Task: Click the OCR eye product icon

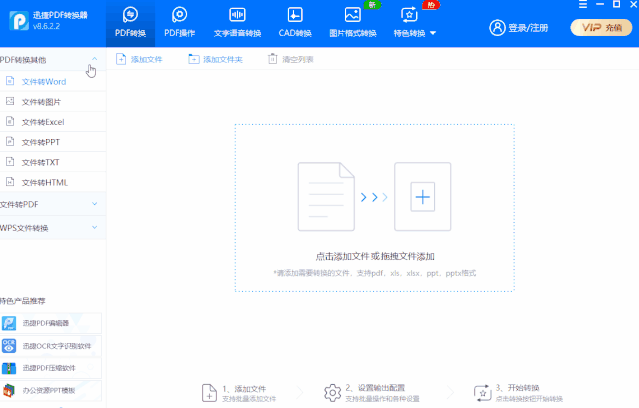Action: 9,346
